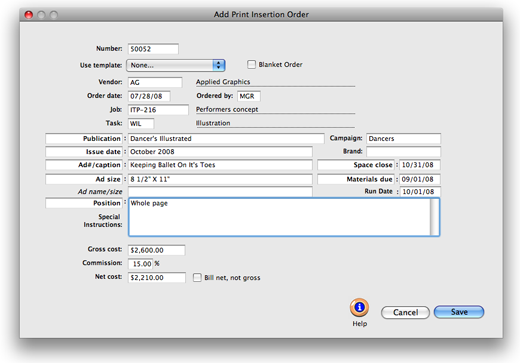The width and height of the screenshot is (520, 363).
Task: Edit the Gross cost $2,600.00 field
Action: [157, 250]
